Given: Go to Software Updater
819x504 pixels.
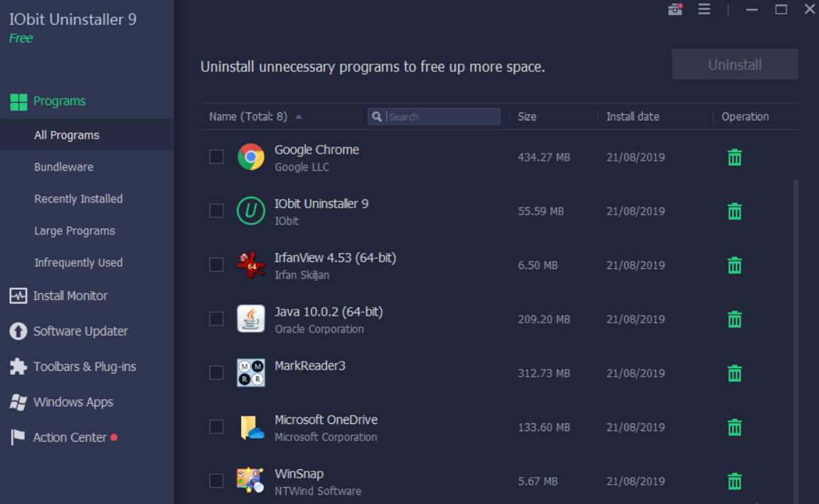Looking at the screenshot, I should [81, 332].
